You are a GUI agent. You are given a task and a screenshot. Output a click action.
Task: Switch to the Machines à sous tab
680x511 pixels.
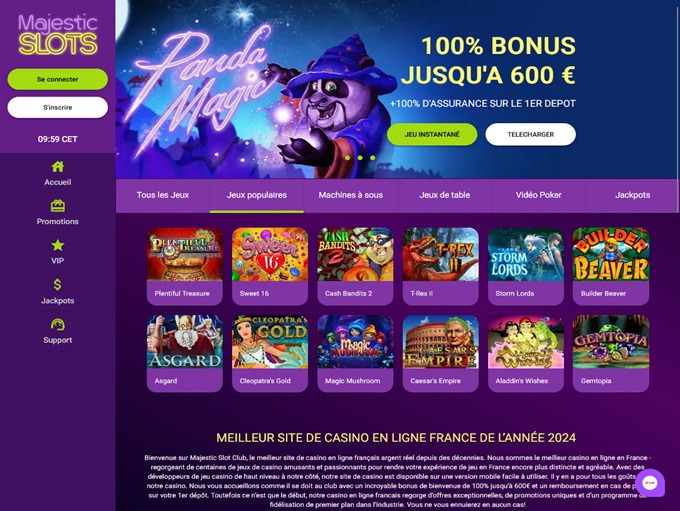coord(350,195)
